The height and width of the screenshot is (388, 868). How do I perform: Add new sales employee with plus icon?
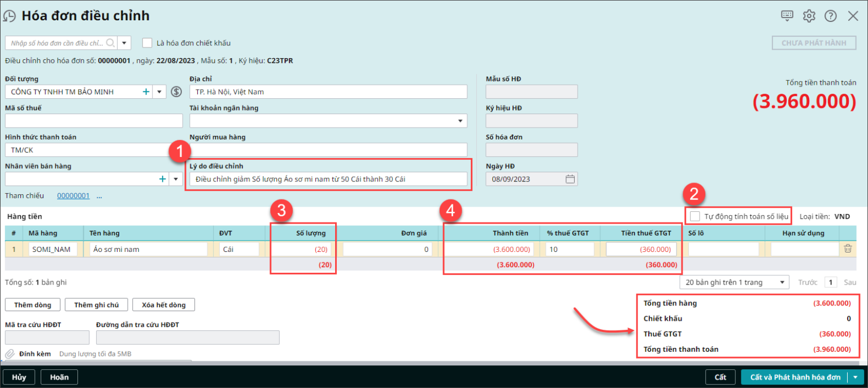(x=162, y=179)
